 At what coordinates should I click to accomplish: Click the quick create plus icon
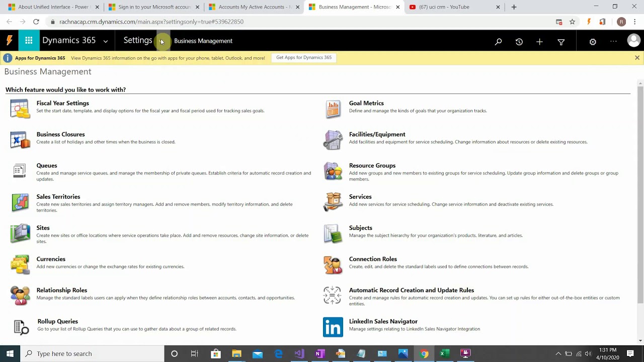click(x=539, y=42)
